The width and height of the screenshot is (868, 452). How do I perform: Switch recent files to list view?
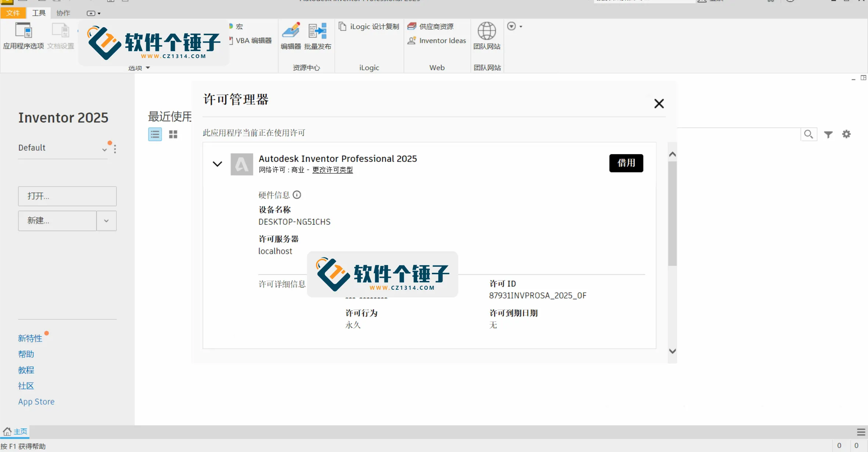pos(155,134)
